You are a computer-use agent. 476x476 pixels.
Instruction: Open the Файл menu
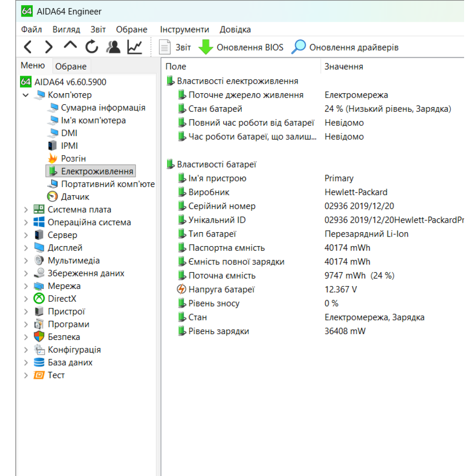point(31,30)
